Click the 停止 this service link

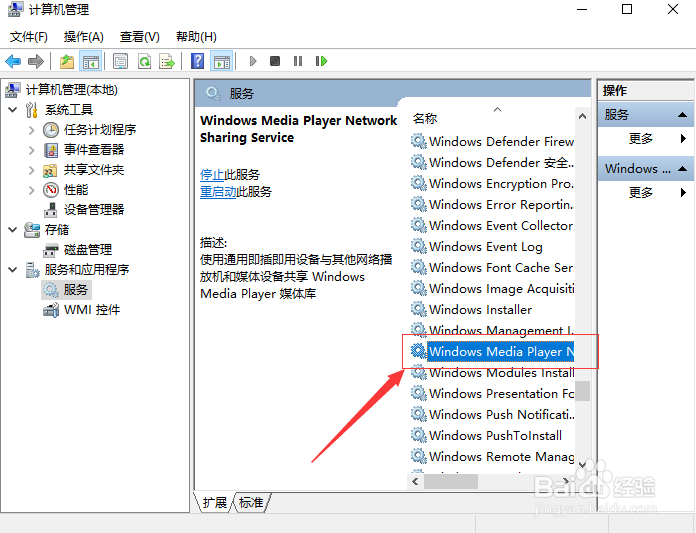pyautogui.click(x=212, y=174)
